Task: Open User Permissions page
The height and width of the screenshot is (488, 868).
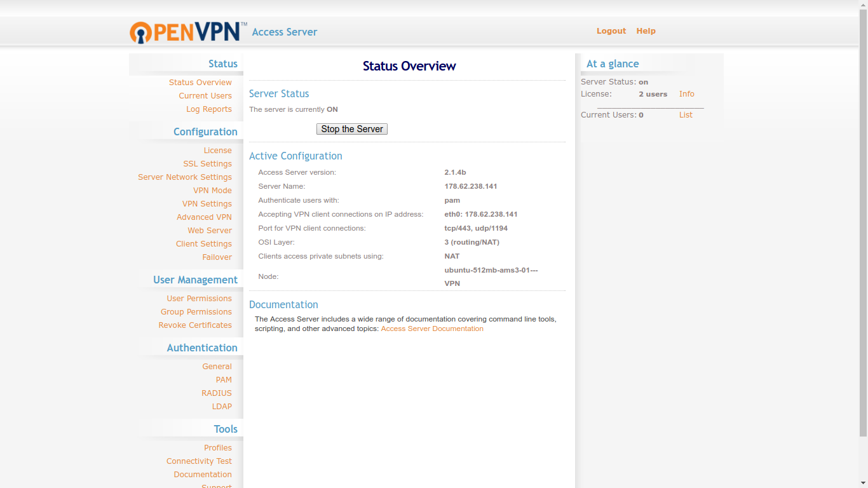Action: pyautogui.click(x=200, y=299)
